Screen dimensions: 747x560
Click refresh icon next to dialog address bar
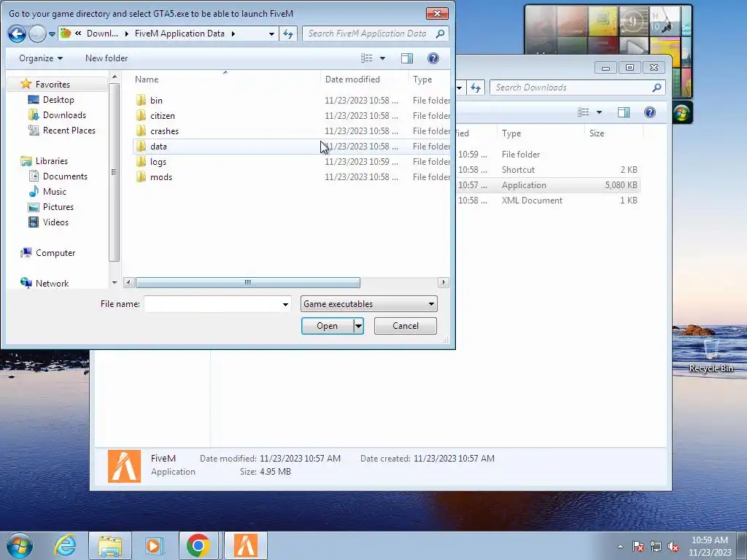[x=288, y=34]
